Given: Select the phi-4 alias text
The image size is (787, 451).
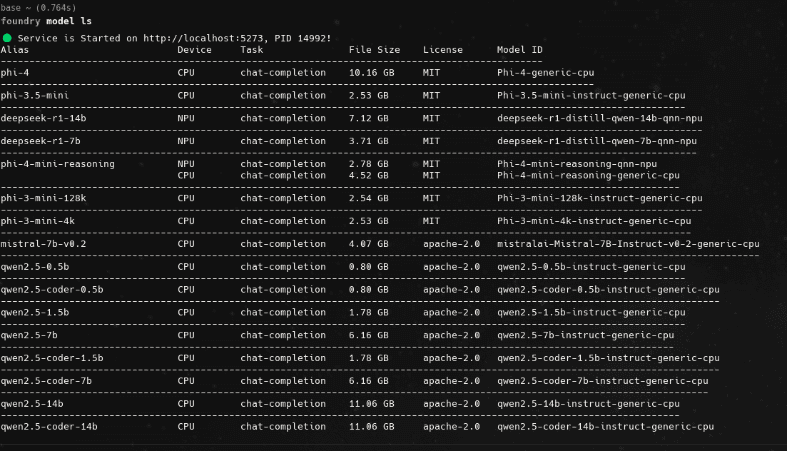Looking at the screenshot, I should pos(15,73).
